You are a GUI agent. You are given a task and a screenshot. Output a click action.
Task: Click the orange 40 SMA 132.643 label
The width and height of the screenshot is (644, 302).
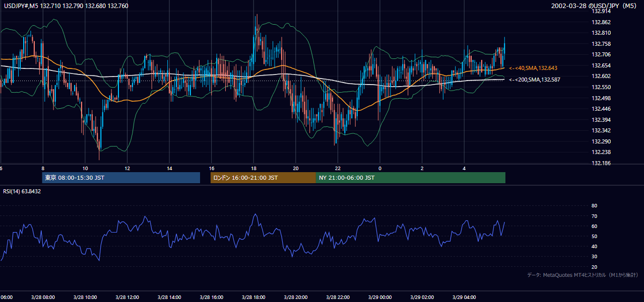533,68
